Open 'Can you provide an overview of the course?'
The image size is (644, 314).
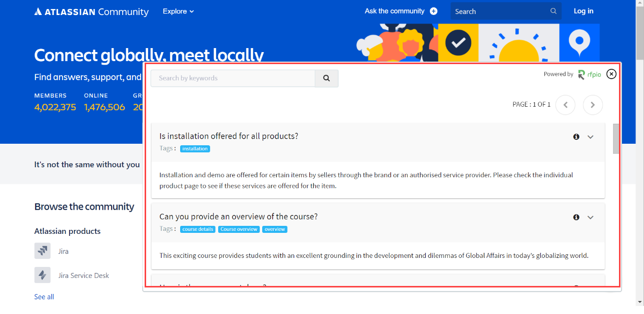point(238,217)
